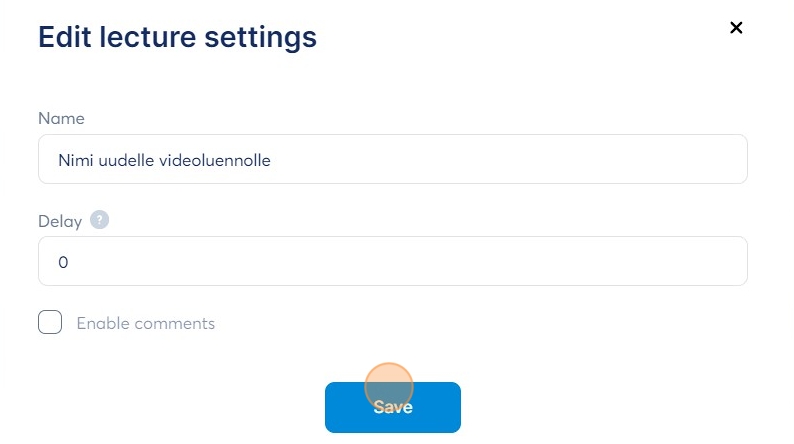Dismiss dialog using the X icon
Viewport: 794px width, 444px height.
tap(736, 28)
